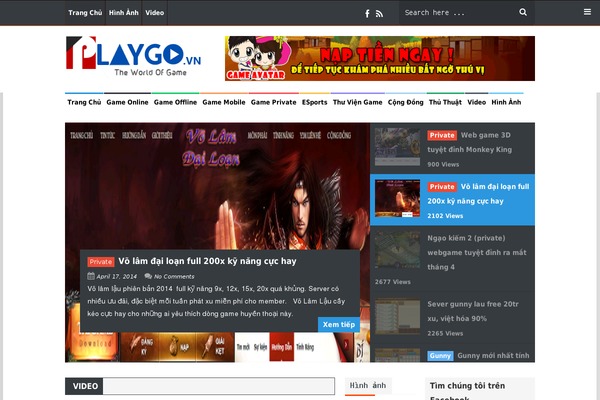Screen dimensions: 600x400
Task: Click the Monkey King article thumbnail
Action: coord(397,147)
